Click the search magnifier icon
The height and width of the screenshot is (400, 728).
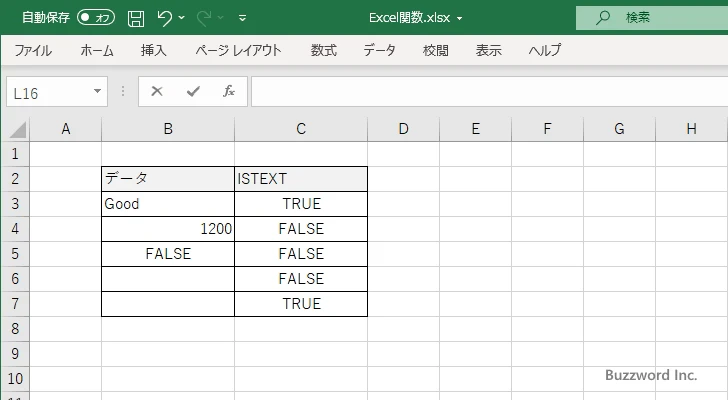point(603,18)
